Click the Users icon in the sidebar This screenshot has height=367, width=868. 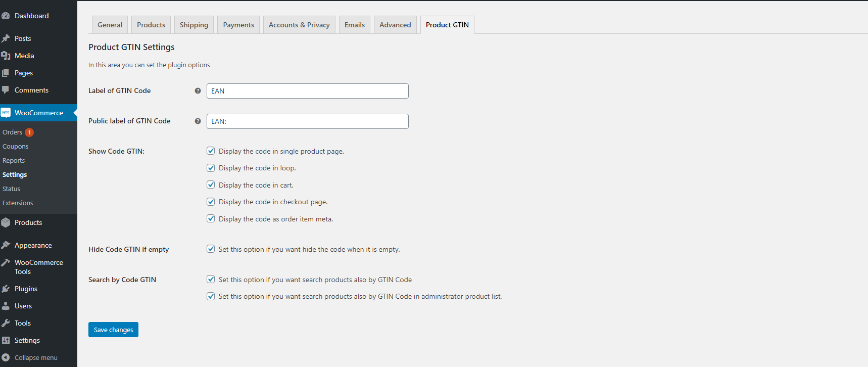(x=6, y=306)
